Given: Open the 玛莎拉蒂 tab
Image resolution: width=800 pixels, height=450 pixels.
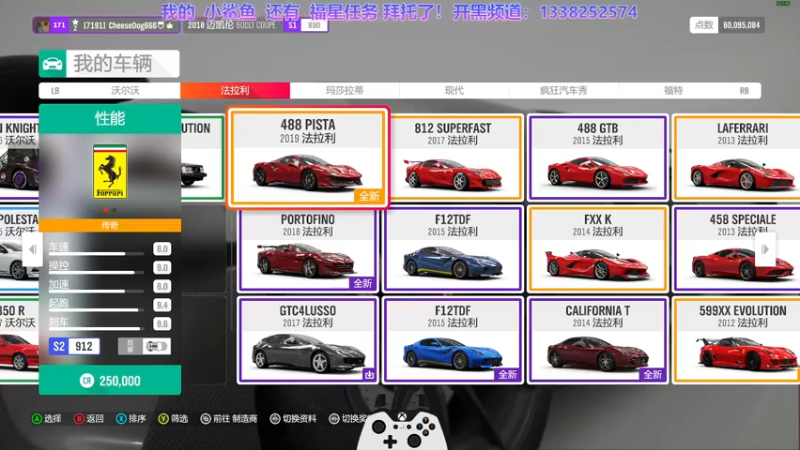Looking at the screenshot, I should point(344,90).
